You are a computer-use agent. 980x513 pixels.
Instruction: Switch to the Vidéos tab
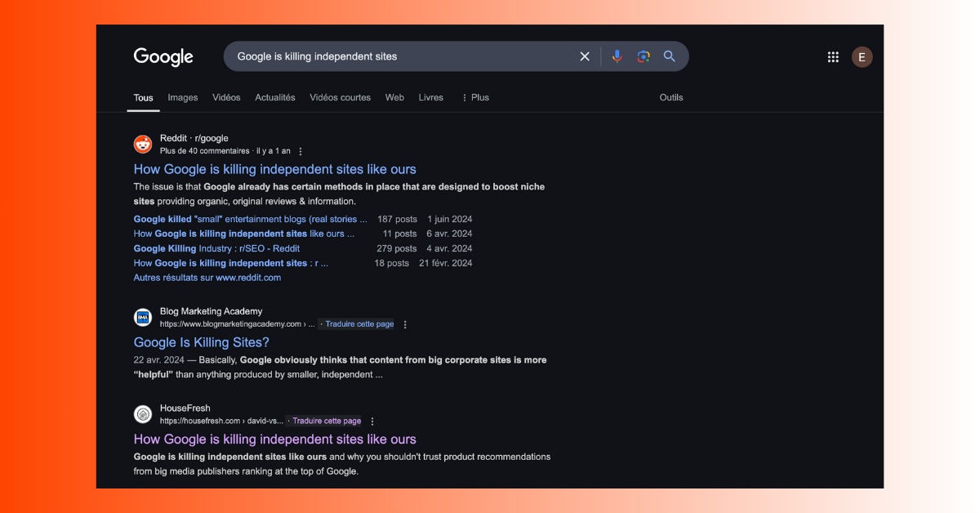[226, 97]
